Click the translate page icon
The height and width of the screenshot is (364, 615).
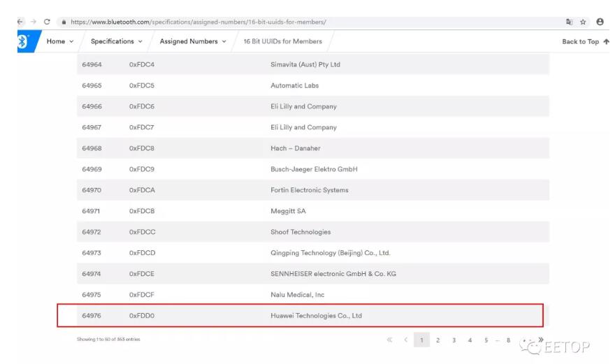click(570, 22)
